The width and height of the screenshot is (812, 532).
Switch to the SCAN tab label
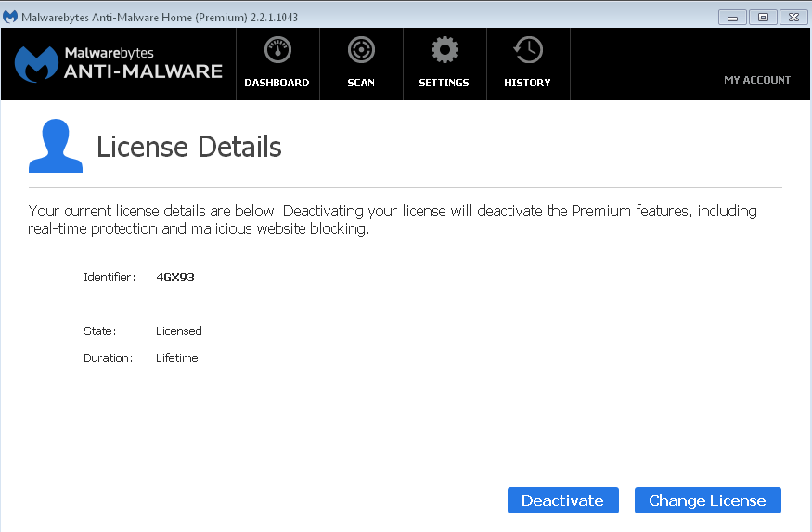[361, 83]
